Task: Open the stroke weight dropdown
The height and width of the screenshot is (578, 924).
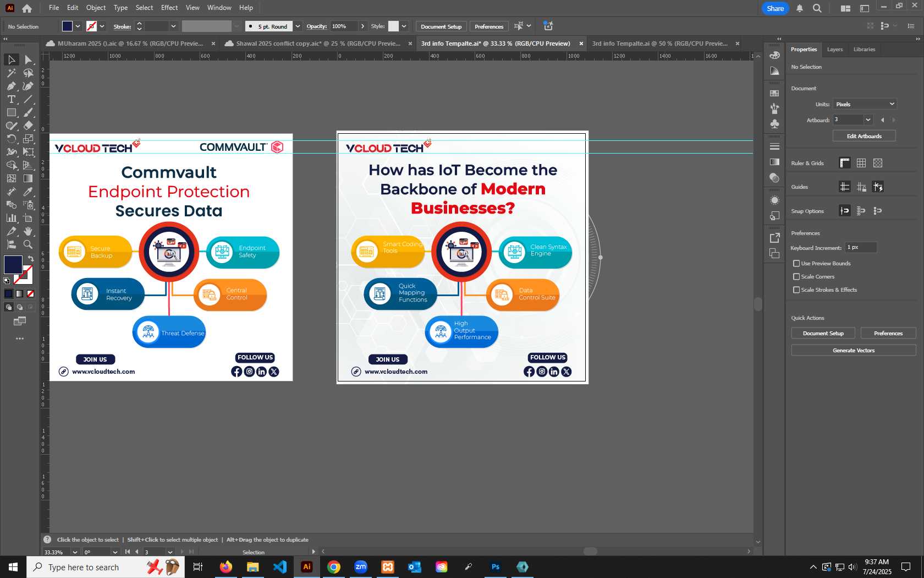Action: [x=173, y=26]
